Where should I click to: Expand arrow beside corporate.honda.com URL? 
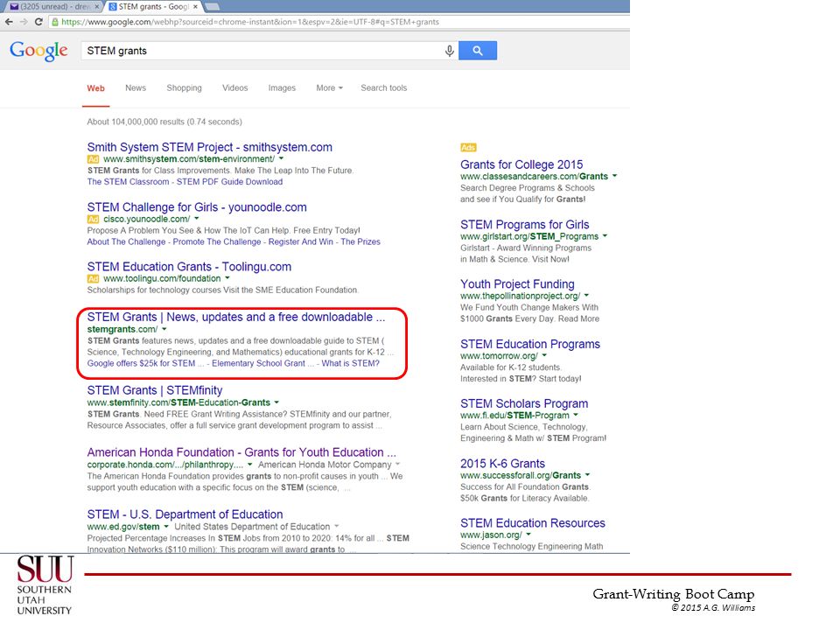point(249,465)
